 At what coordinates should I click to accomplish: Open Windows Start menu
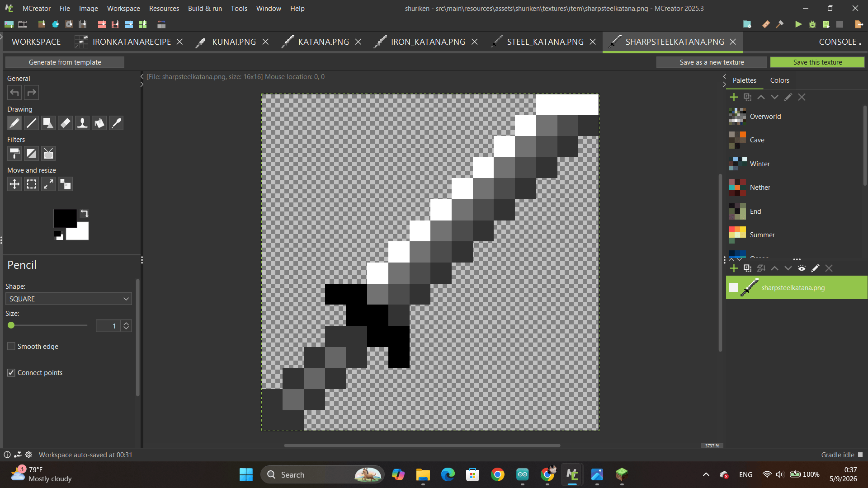point(246,474)
